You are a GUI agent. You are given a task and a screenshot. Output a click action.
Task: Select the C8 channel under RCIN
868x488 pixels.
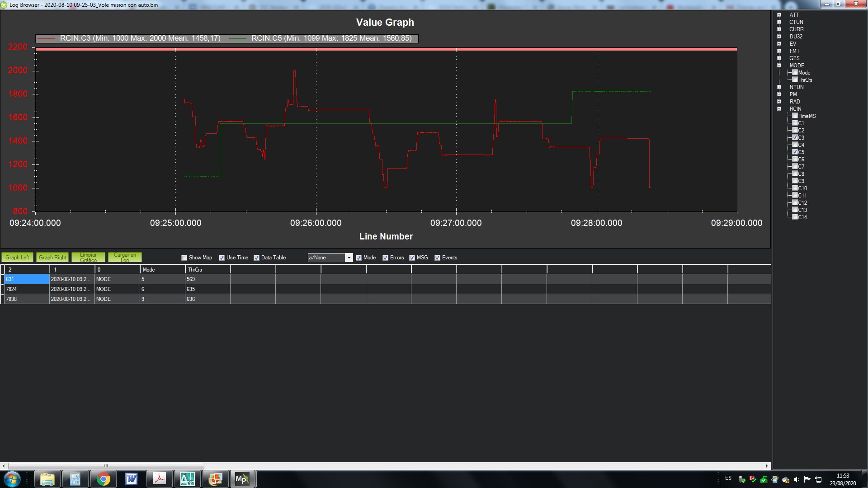[801, 174]
